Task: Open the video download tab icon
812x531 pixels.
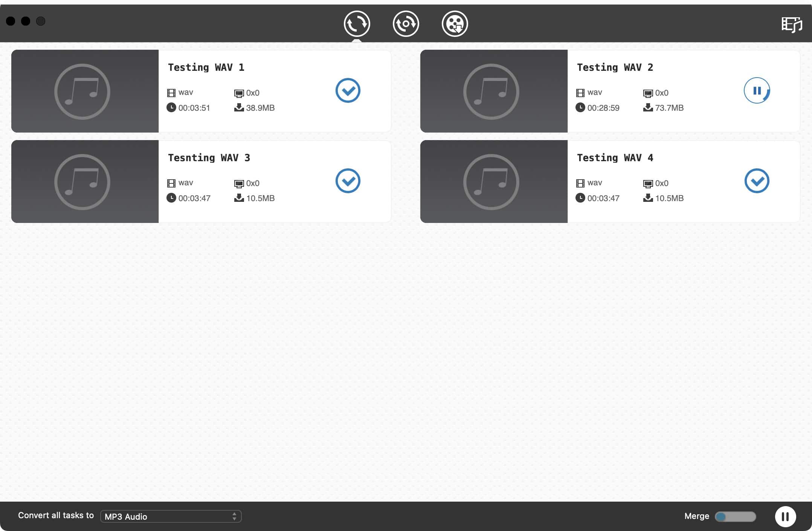Action: coord(455,24)
